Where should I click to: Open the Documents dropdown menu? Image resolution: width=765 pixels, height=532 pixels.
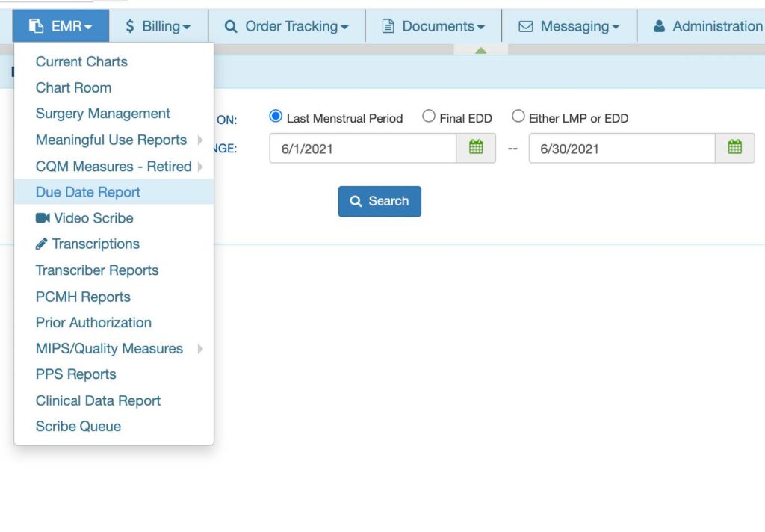point(433,26)
